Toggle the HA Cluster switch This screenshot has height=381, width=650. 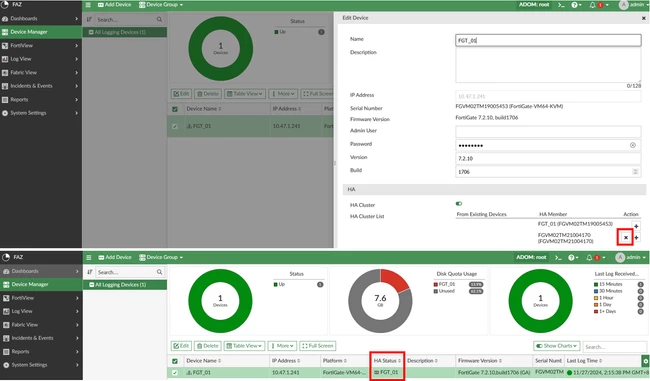pyautogui.click(x=458, y=204)
